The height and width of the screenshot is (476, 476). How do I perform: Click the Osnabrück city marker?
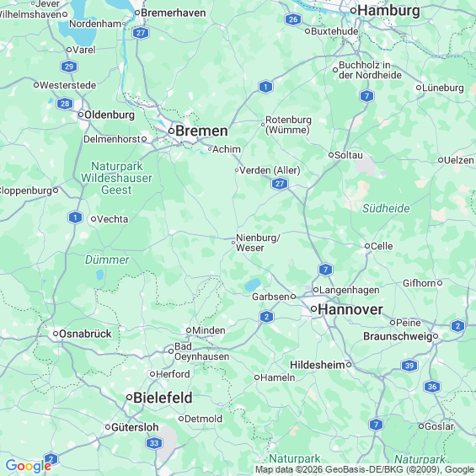pos(56,334)
